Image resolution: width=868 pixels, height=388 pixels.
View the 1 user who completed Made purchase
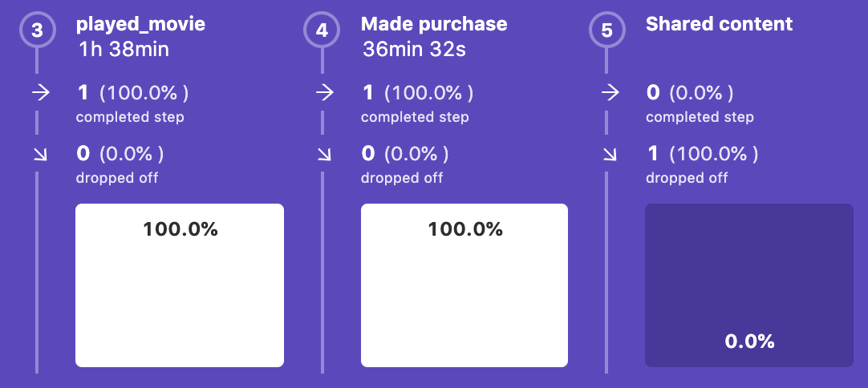pyautogui.click(x=368, y=92)
